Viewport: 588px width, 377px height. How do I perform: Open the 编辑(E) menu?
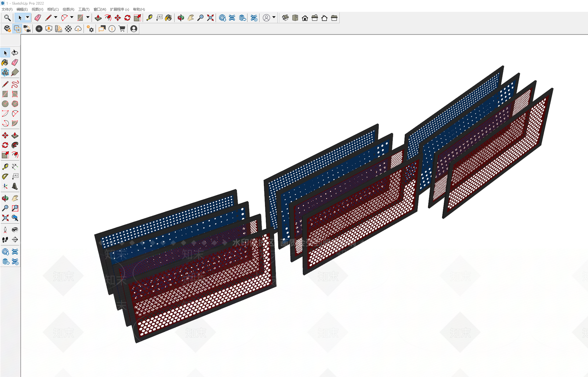point(22,9)
